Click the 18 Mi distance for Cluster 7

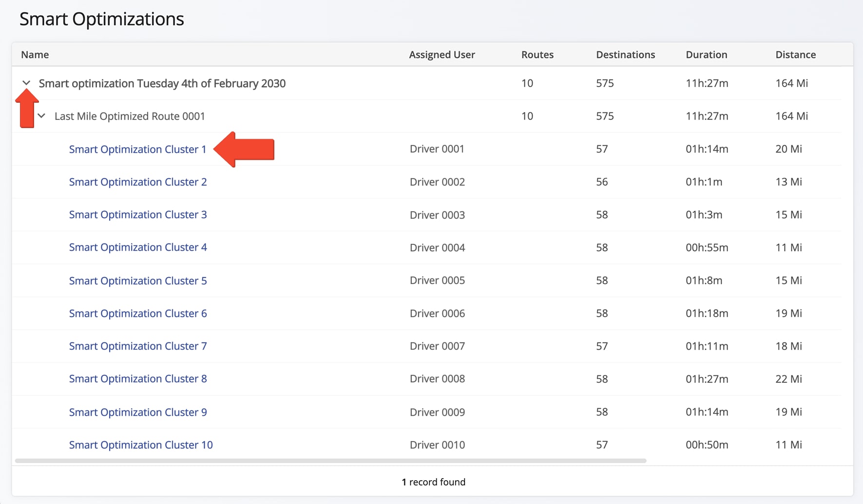[789, 346]
